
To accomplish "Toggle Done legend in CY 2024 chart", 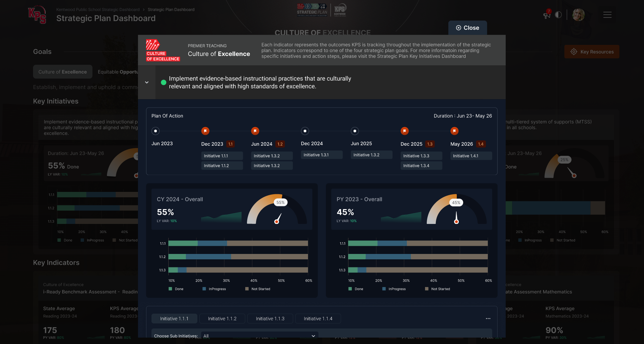I will coord(176,289).
